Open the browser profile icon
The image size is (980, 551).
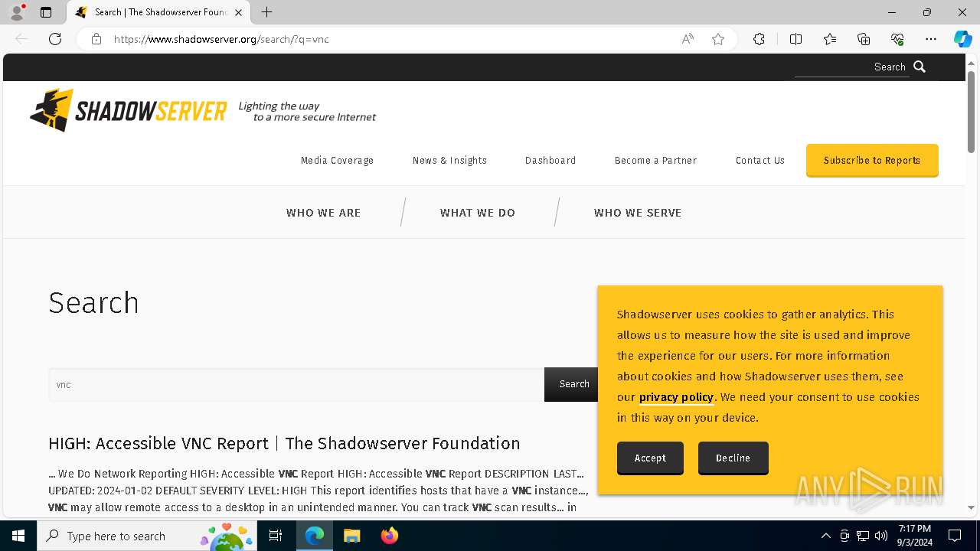(x=17, y=12)
